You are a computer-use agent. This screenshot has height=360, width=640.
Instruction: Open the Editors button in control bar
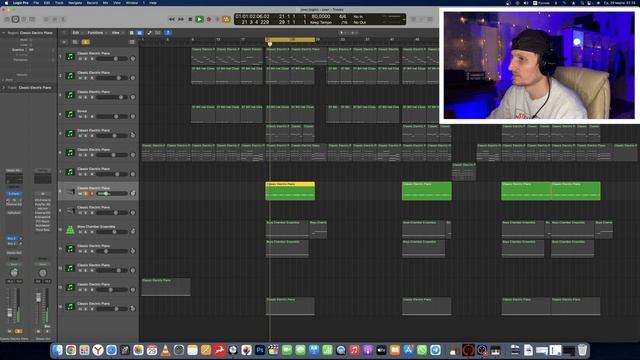[63, 19]
